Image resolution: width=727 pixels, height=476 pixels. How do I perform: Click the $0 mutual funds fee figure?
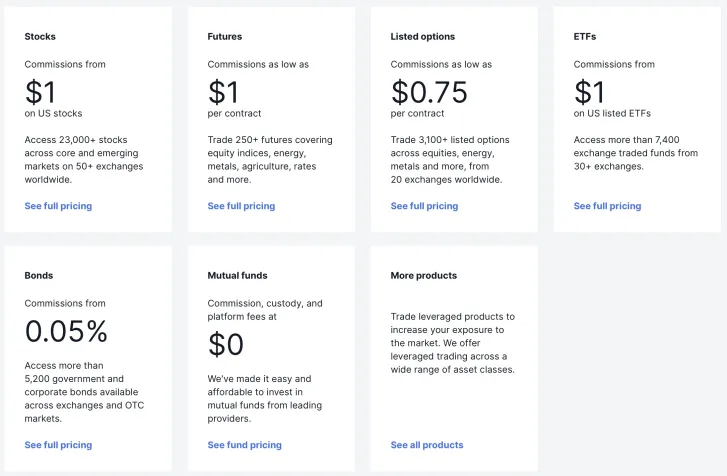pyautogui.click(x=226, y=344)
